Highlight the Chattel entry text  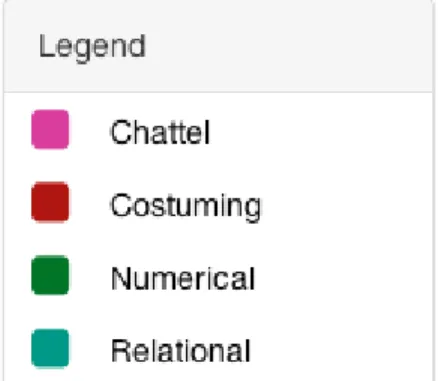pyautogui.click(x=160, y=132)
